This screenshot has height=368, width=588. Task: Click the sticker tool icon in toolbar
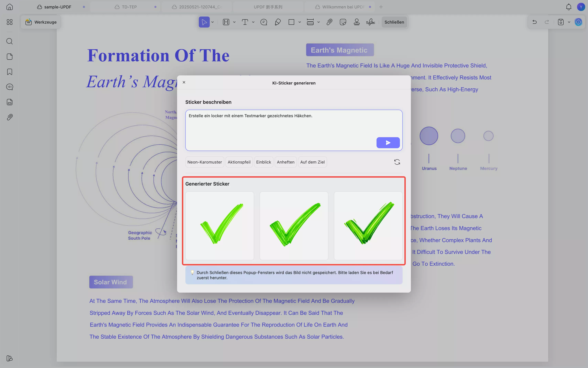pos(343,22)
